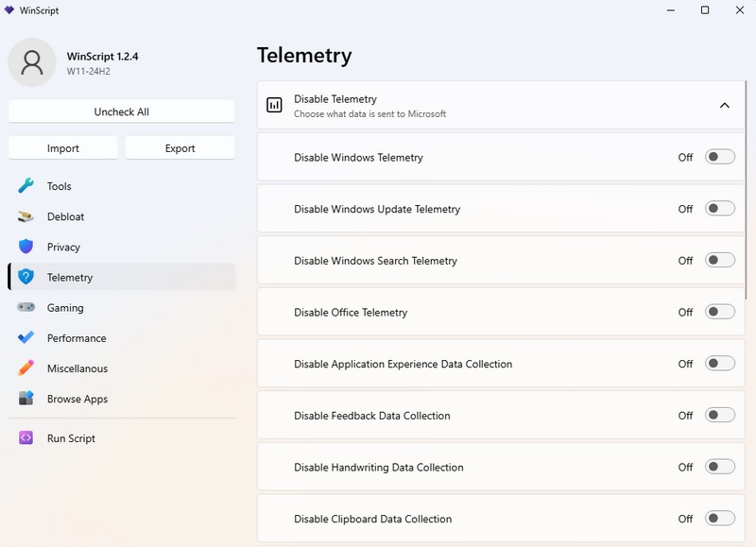Screen dimensions: 756x547
Task: Enable Disable Windows Telemetry toggle
Action: pyautogui.click(x=719, y=157)
